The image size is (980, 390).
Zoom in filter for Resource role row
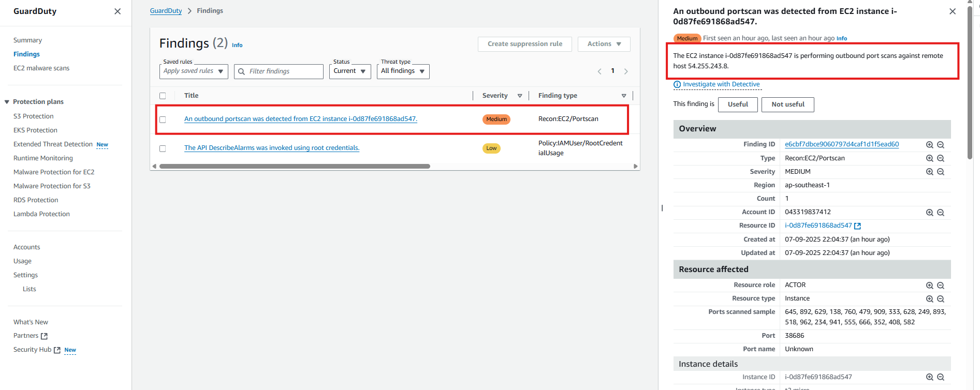coord(930,286)
